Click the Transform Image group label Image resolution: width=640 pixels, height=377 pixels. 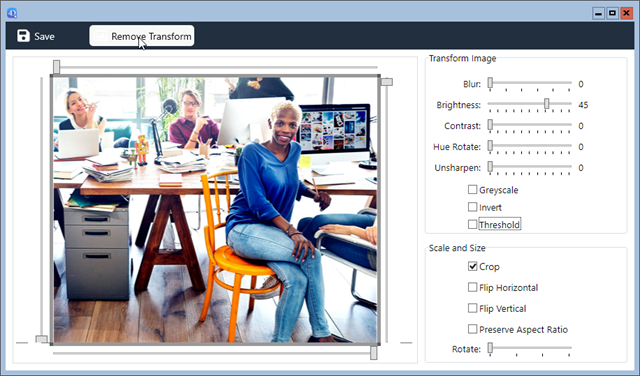(x=462, y=58)
